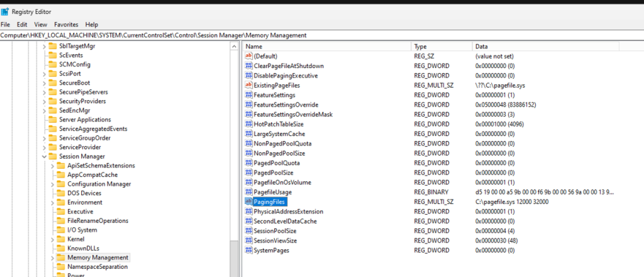The image size is (644, 277).
Task: Click the tree pane vertical scrollbar
Action: (234, 157)
